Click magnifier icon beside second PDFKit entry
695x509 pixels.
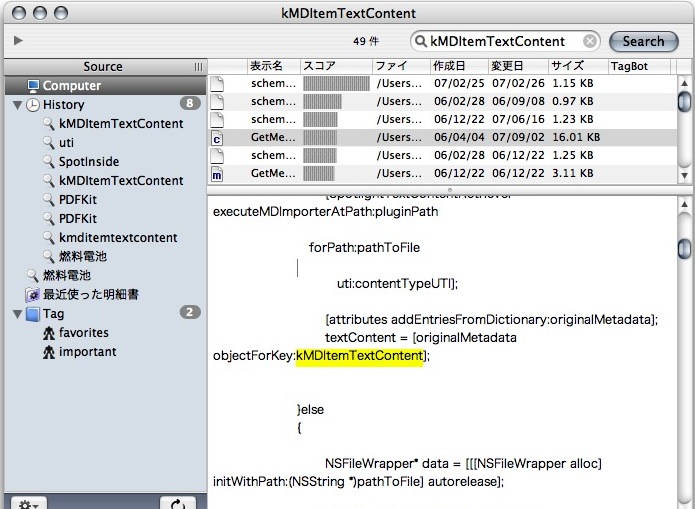pos(49,218)
